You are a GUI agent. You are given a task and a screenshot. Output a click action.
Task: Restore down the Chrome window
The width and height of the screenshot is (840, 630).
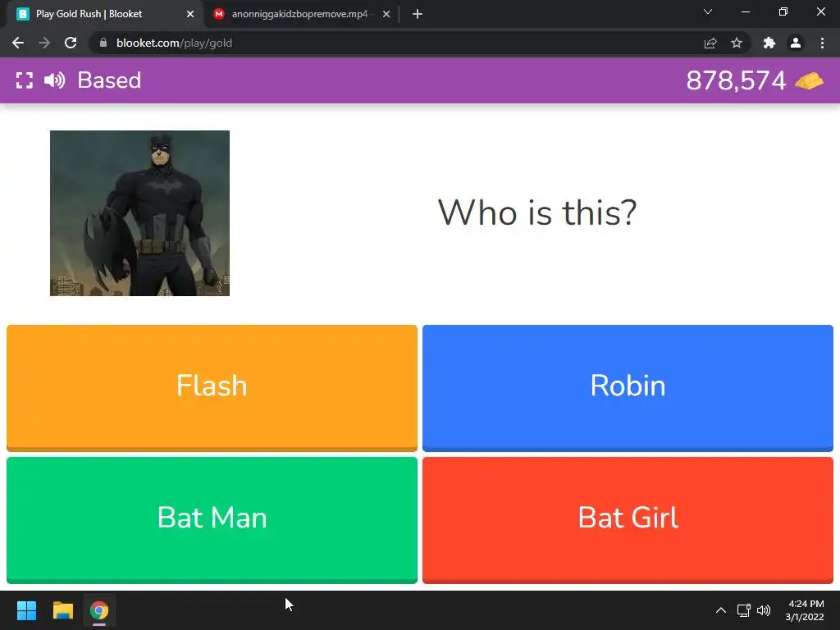[783, 11]
